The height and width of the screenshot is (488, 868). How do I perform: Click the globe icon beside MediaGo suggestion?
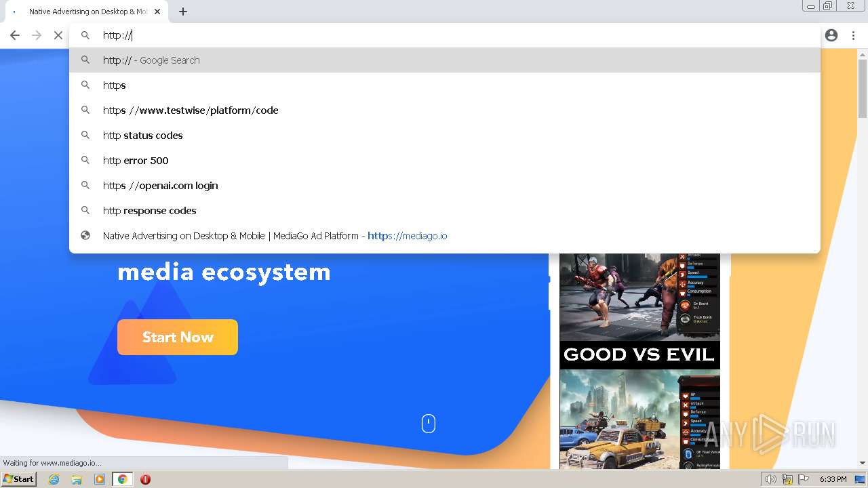coord(85,236)
